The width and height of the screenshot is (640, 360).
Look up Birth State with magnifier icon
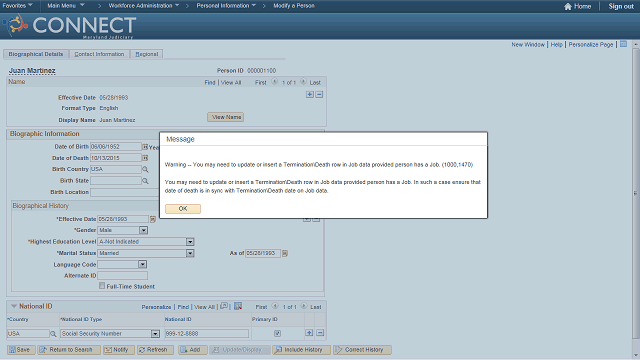(145, 181)
